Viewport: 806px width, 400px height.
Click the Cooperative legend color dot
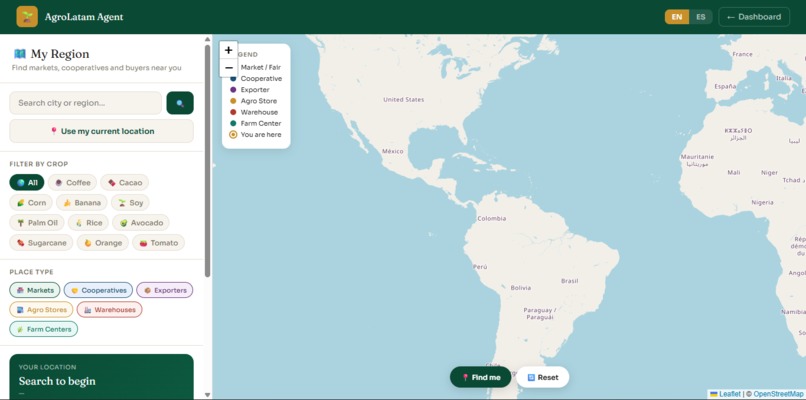coord(233,79)
